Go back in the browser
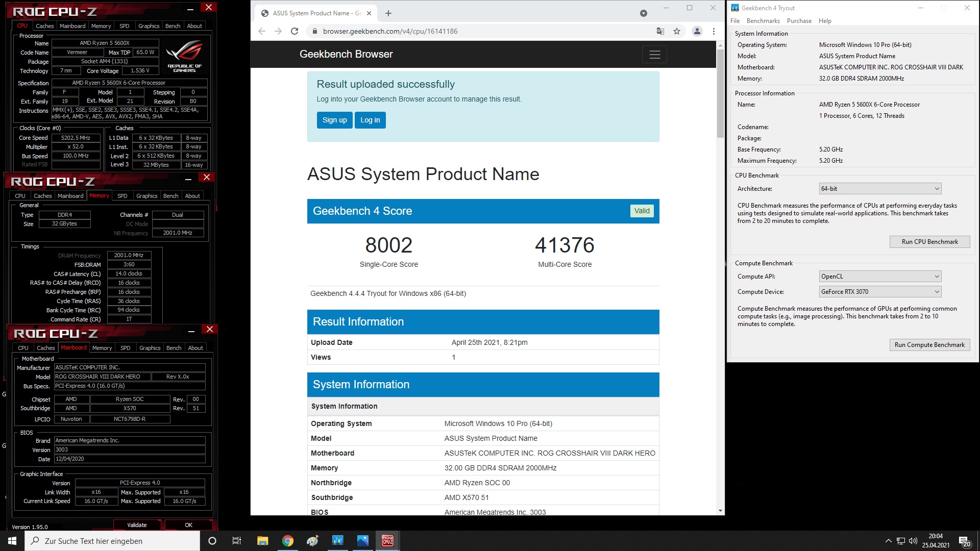Viewport: 980px width, 551px height. [x=262, y=31]
